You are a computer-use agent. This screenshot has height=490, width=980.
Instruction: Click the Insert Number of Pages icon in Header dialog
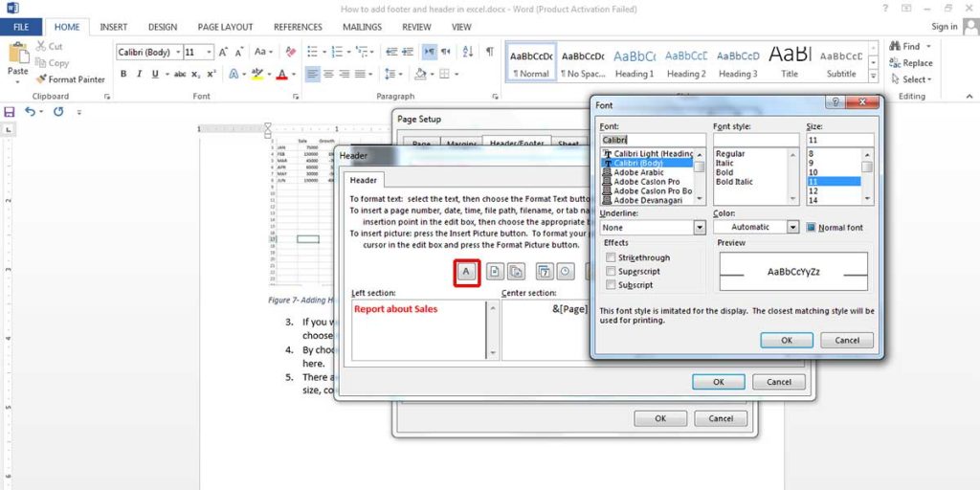coord(516,272)
